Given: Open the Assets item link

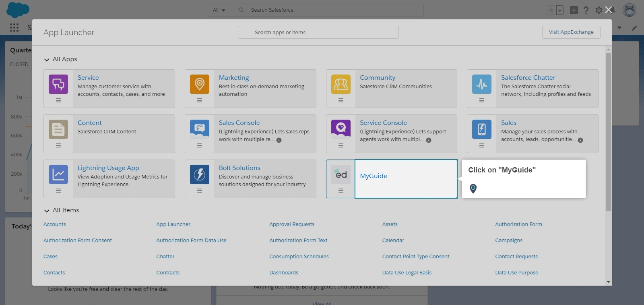Looking at the screenshot, I should coord(390,224).
